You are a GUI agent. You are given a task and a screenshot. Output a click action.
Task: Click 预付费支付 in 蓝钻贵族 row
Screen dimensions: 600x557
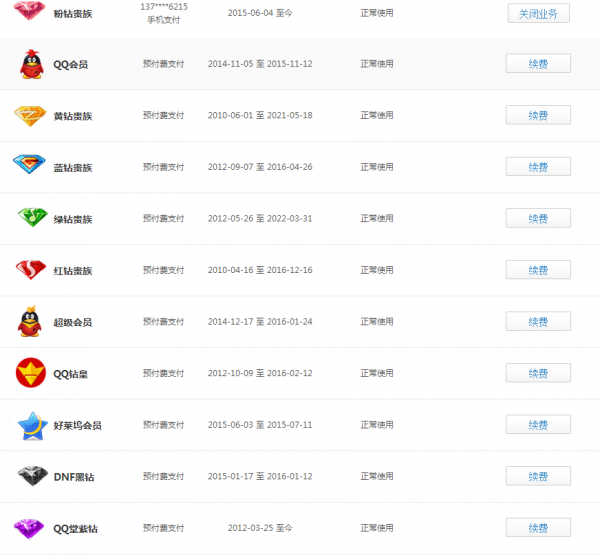coord(164,167)
